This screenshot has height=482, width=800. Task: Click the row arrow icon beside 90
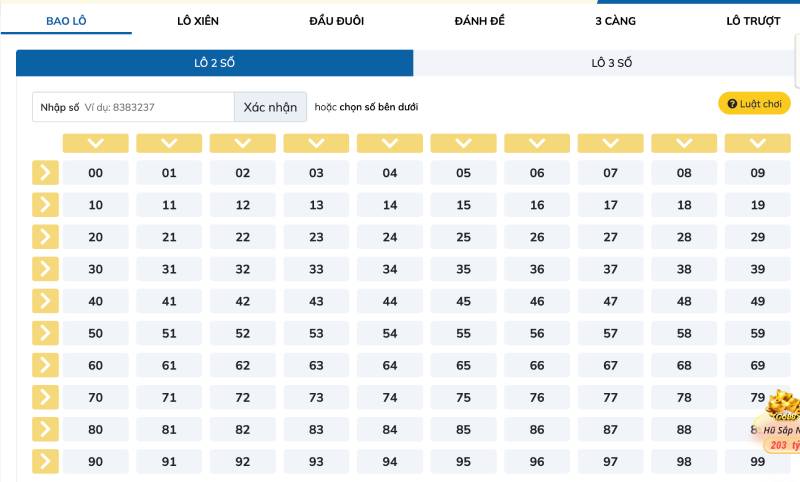[45, 462]
